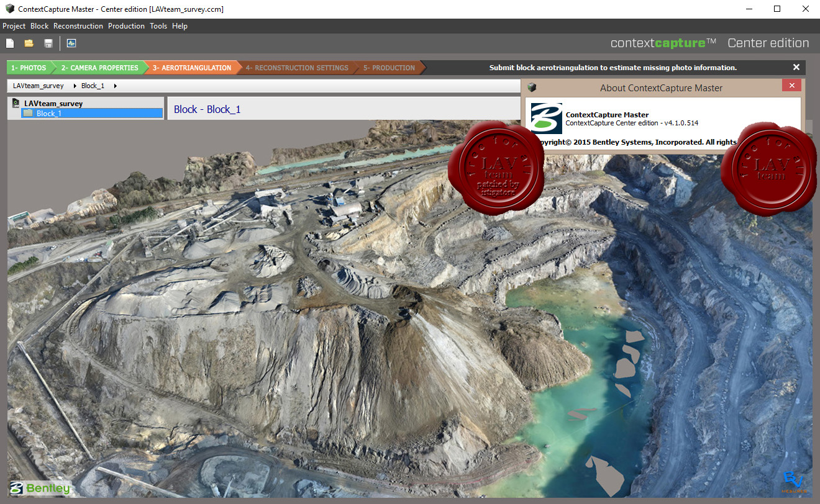Expand the arrow before Block_1 in breadcrumb

pyautogui.click(x=75, y=86)
